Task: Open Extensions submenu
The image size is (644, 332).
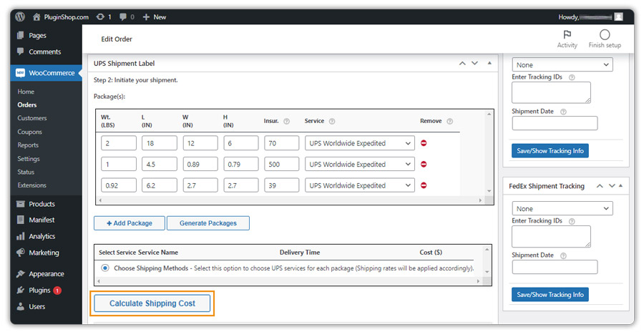Action: [x=31, y=185]
